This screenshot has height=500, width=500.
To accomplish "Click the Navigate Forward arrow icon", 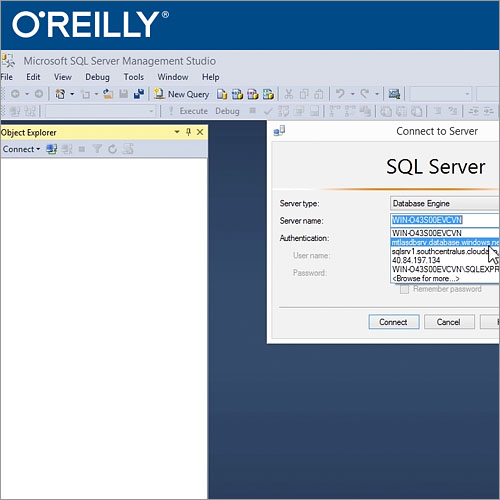I will coord(39,94).
